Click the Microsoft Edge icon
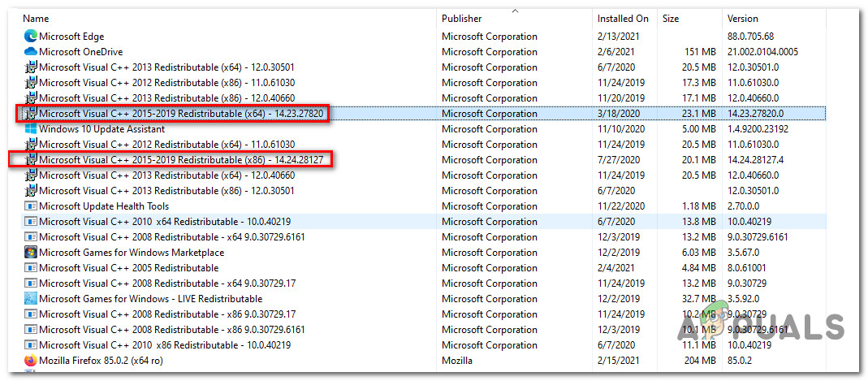868x381 pixels. (x=31, y=37)
